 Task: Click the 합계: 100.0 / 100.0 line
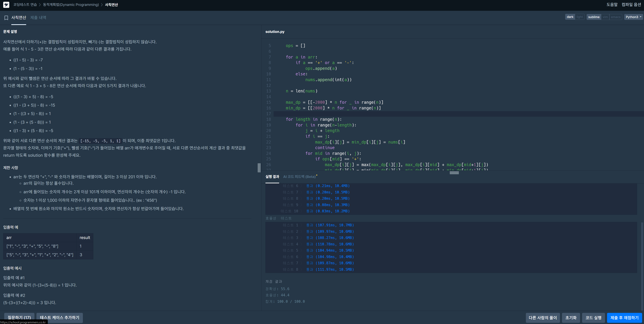tap(285, 302)
